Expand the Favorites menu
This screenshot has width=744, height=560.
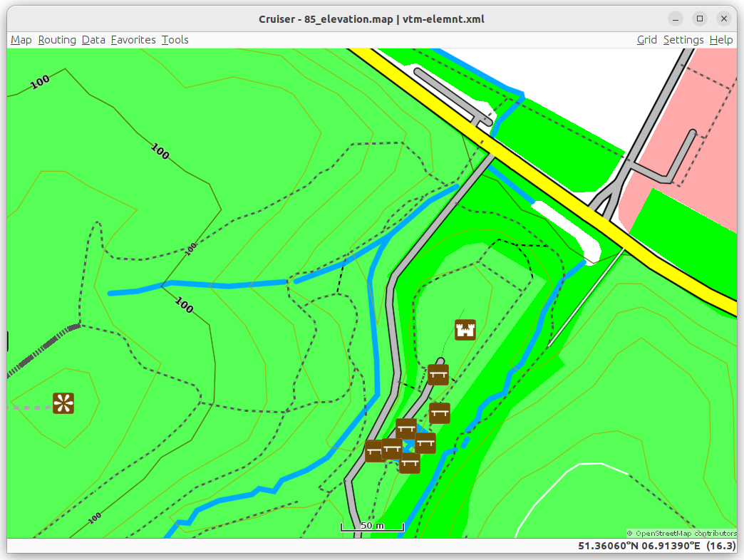tap(133, 40)
